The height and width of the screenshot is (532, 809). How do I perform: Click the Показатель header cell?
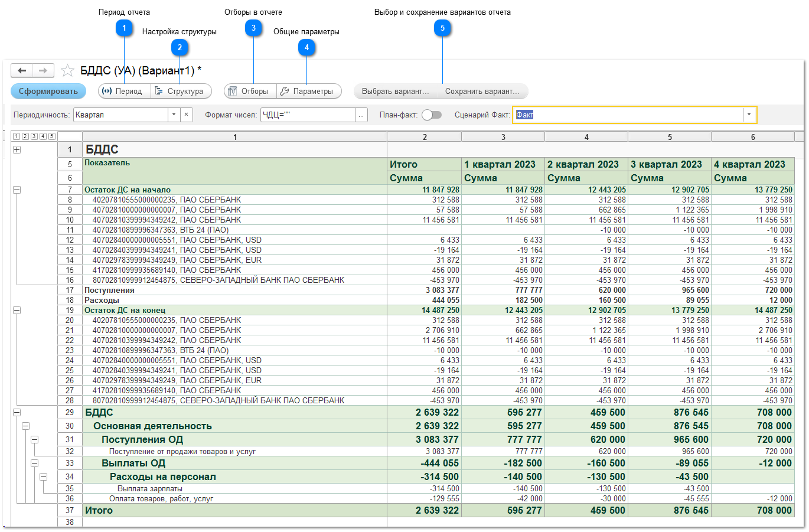tap(234, 171)
